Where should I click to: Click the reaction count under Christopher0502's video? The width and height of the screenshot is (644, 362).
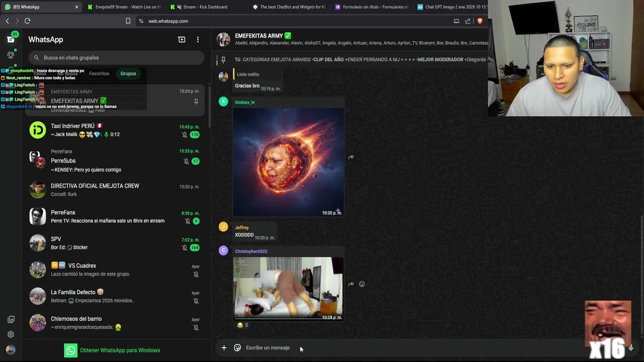click(243, 325)
